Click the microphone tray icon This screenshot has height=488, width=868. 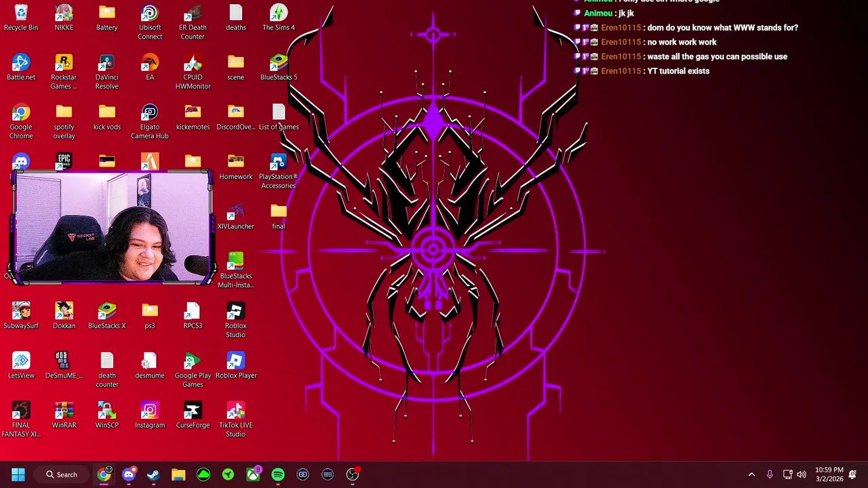pyautogui.click(x=770, y=474)
